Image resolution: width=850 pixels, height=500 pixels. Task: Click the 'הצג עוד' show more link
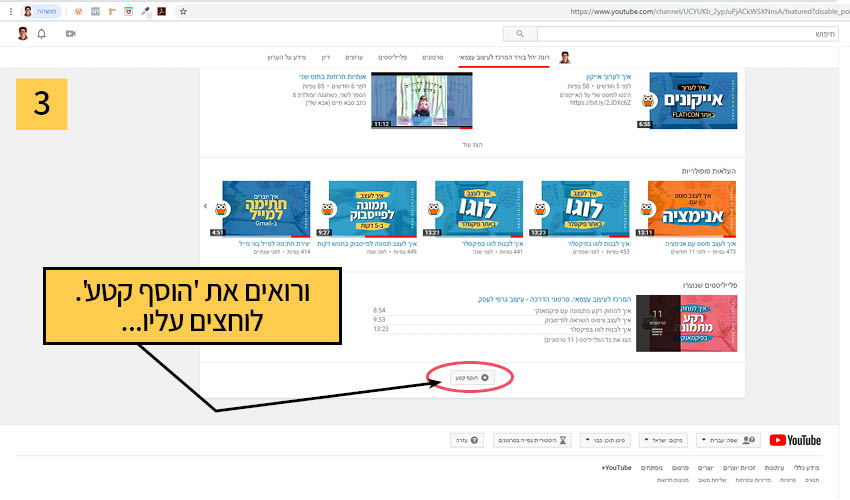point(472,144)
